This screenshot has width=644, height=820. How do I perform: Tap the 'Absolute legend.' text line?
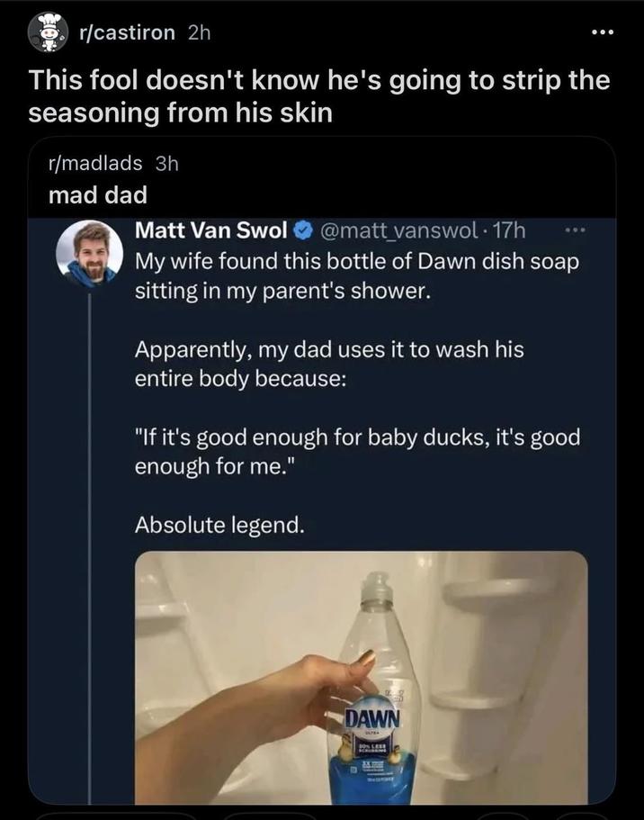coord(219,524)
